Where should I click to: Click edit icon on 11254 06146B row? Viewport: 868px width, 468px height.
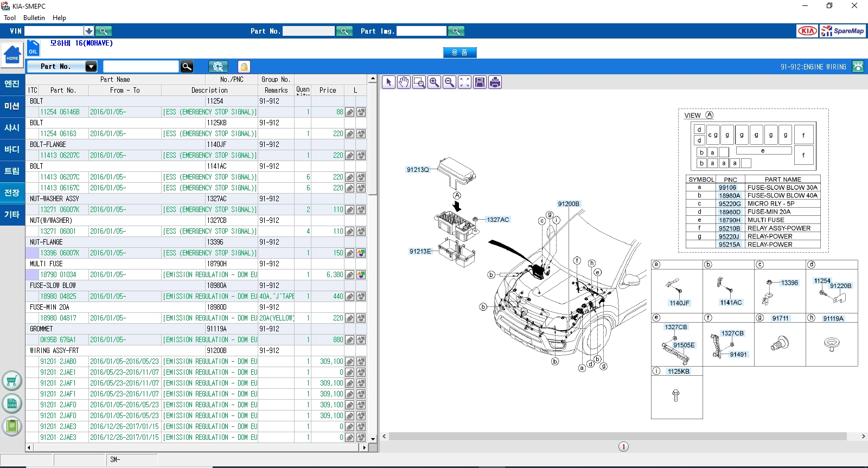pos(350,112)
